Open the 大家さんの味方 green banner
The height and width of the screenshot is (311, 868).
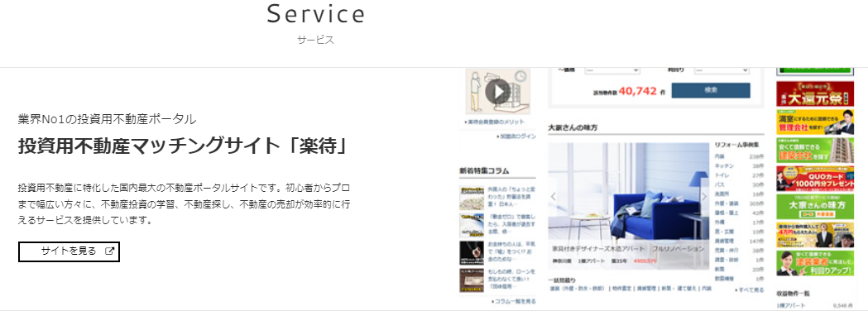click(814, 207)
